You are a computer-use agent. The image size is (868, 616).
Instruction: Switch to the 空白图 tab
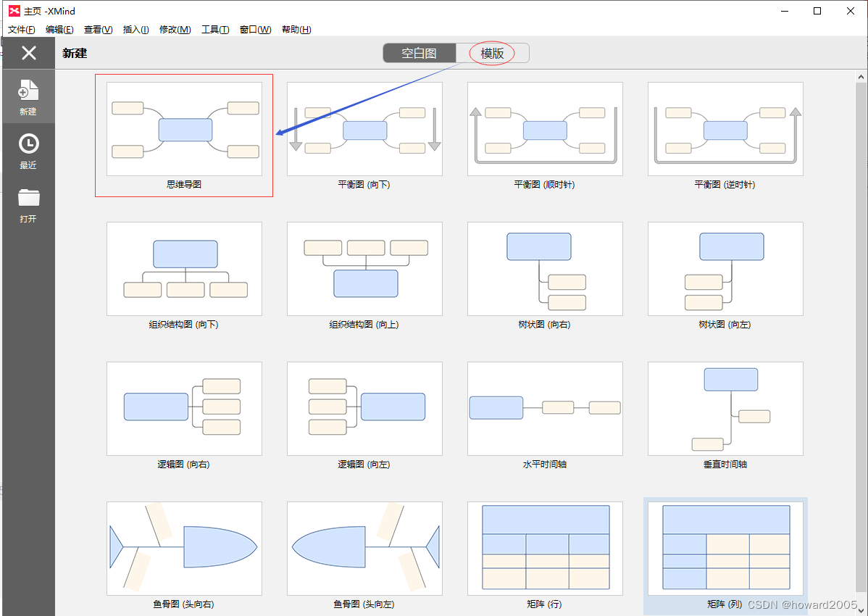click(419, 53)
